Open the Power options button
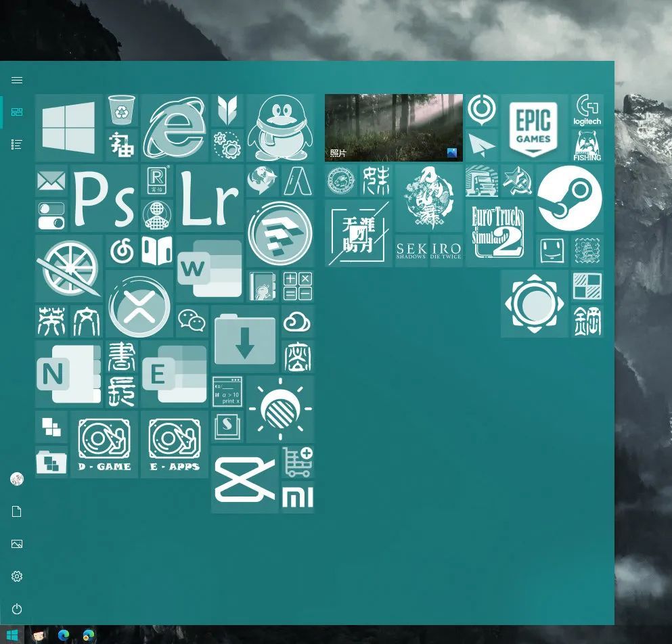Image resolution: width=672 pixels, height=644 pixels. tap(17, 609)
